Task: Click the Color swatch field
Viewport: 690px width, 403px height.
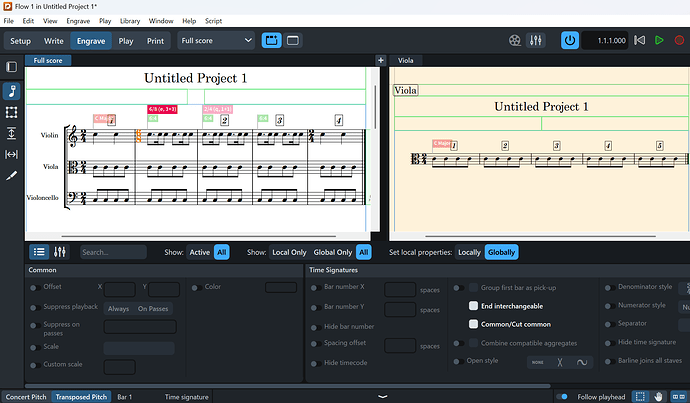Action: pyautogui.click(x=281, y=288)
